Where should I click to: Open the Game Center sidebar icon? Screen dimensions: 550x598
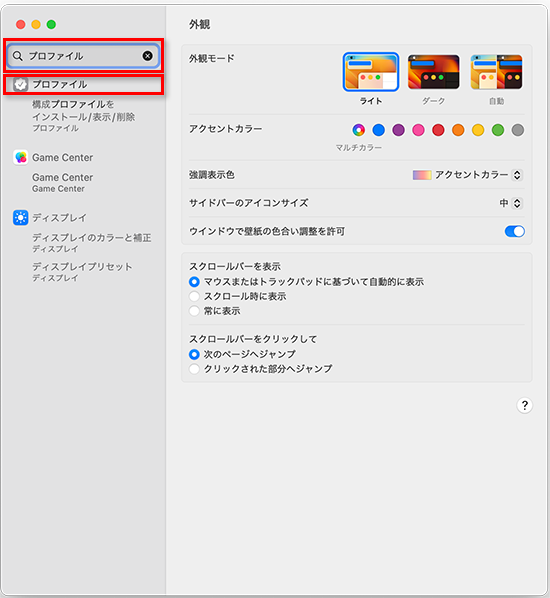21,157
